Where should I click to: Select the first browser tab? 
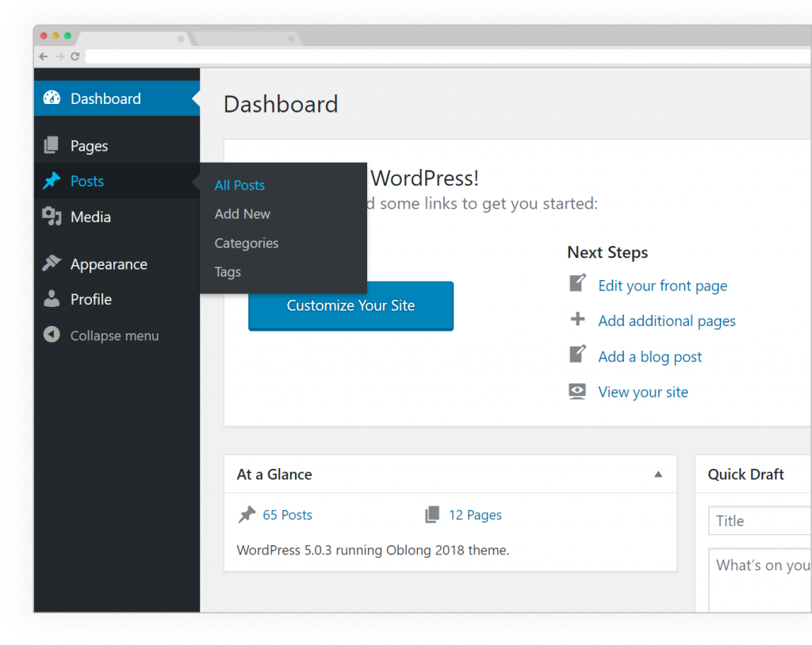coord(133,38)
